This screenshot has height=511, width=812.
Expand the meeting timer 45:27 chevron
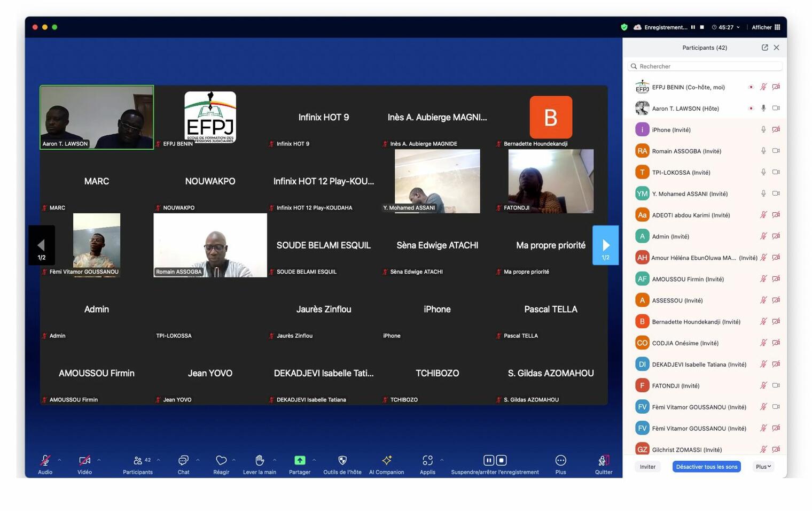coord(738,27)
